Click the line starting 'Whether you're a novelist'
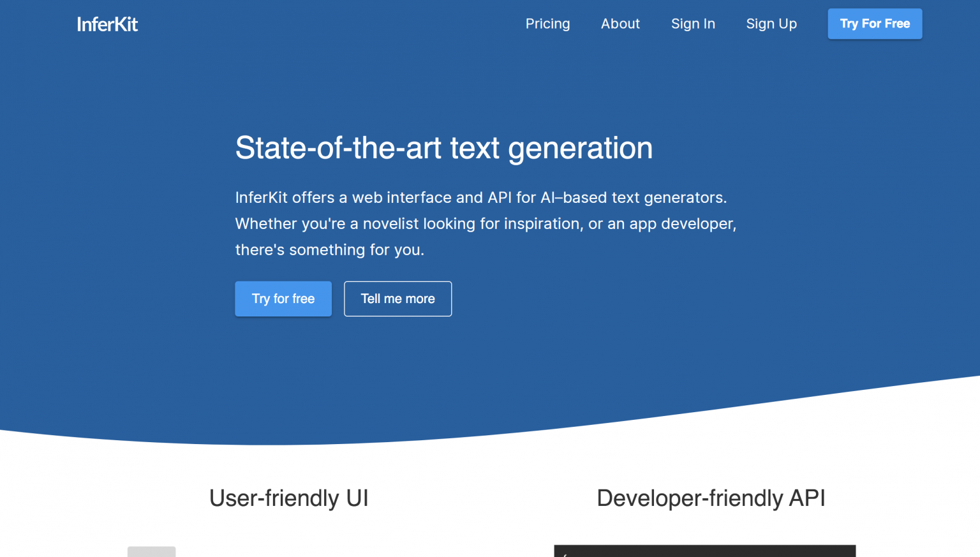 click(486, 224)
